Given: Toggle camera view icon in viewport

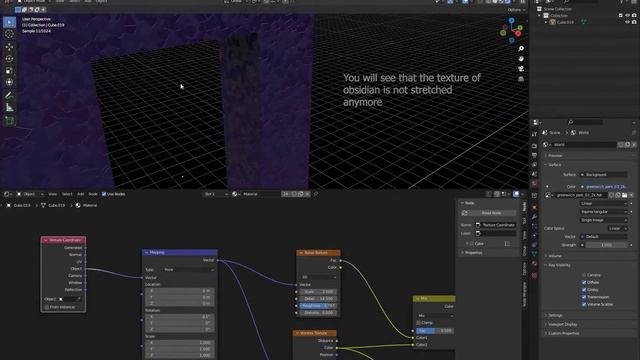Looking at the screenshot, I should coord(521,69).
